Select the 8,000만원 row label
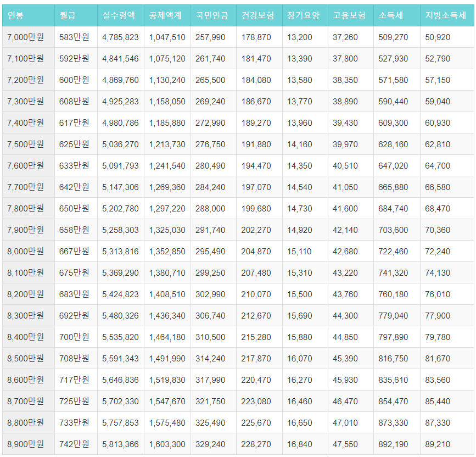The height and width of the screenshot is (457, 476). point(29,251)
